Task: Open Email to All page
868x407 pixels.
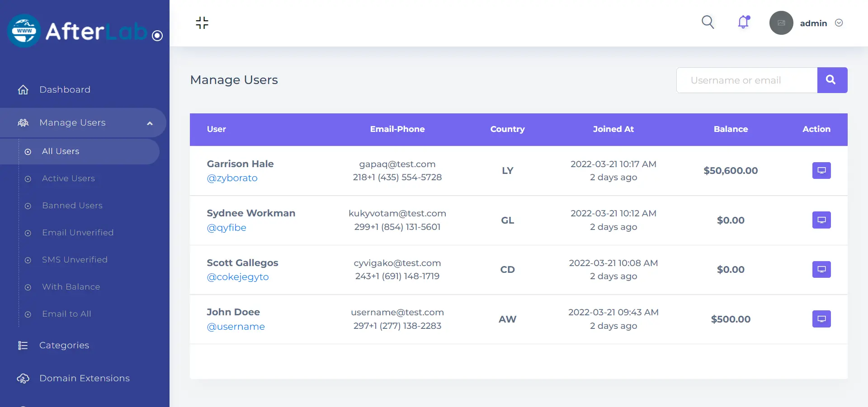Action: 66,314
